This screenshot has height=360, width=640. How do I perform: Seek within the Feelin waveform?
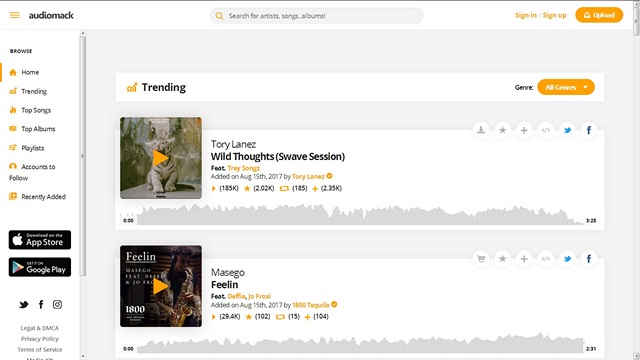click(x=360, y=343)
